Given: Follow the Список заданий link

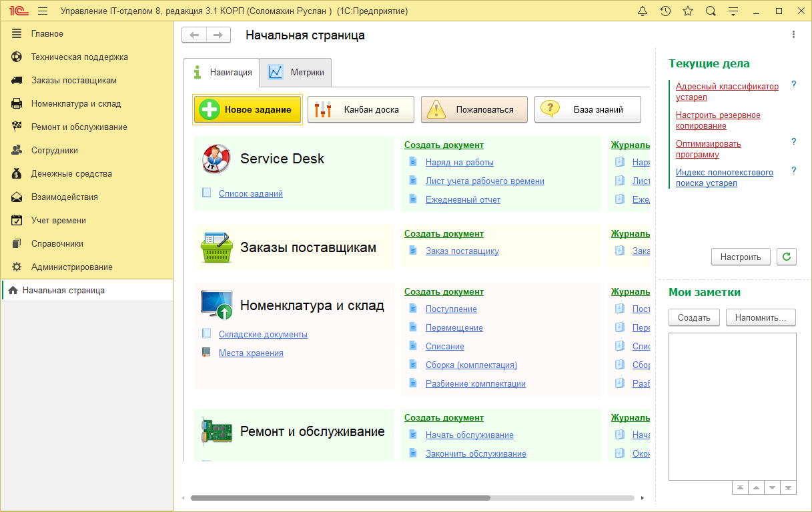Looking at the screenshot, I should pos(251,194).
